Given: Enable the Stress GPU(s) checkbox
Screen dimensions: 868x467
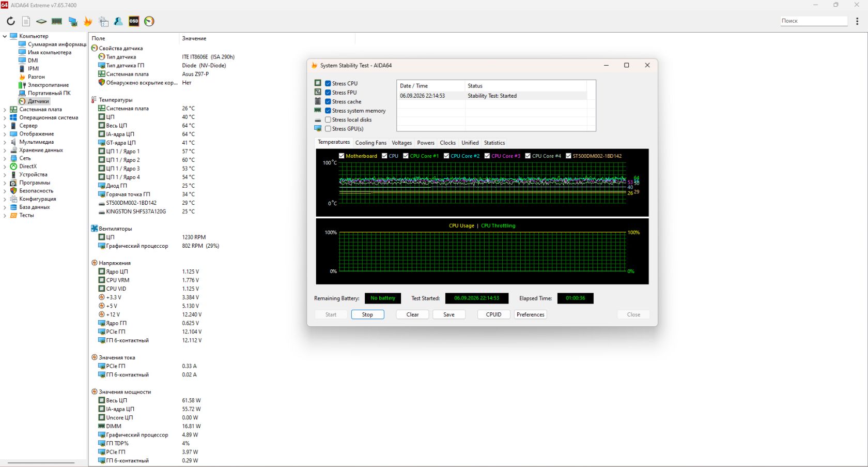Looking at the screenshot, I should click(x=328, y=129).
